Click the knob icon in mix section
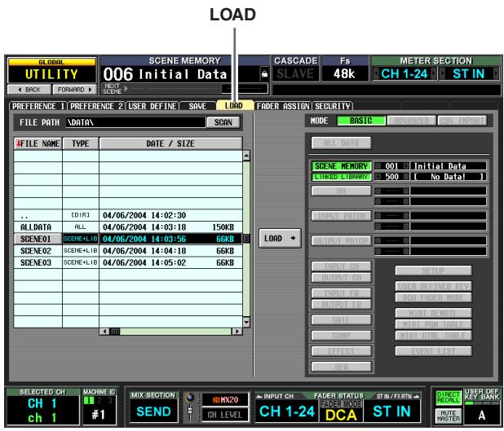 click(x=190, y=398)
